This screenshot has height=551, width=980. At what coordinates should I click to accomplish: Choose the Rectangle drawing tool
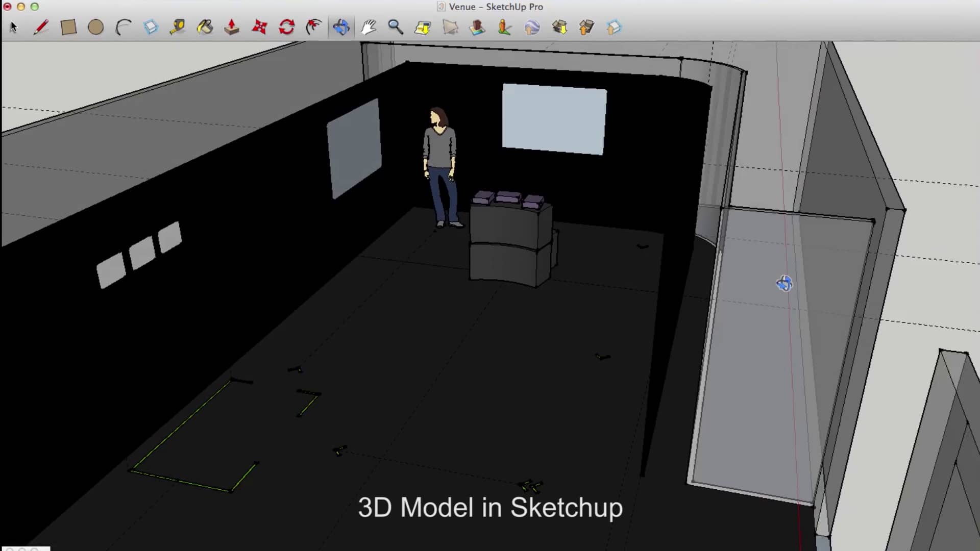(x=68, y=27)
